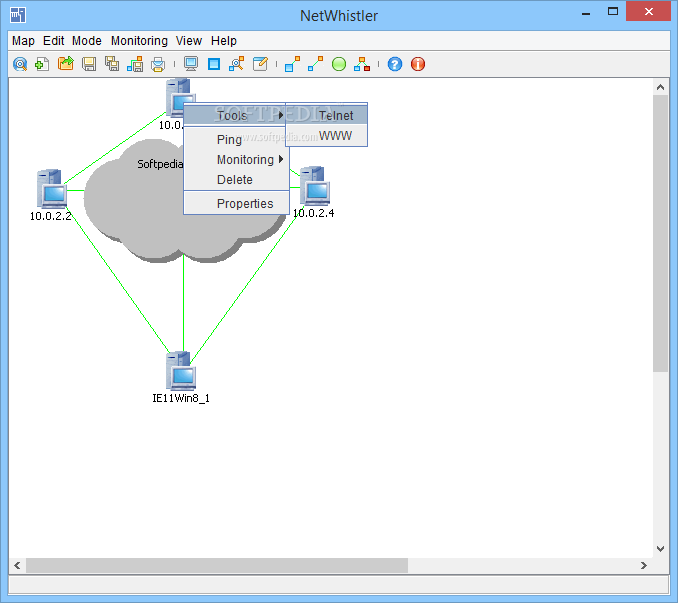Choose Delete from context menu
The height and width of the screenshot is (603, 678).
click(236, 180)
